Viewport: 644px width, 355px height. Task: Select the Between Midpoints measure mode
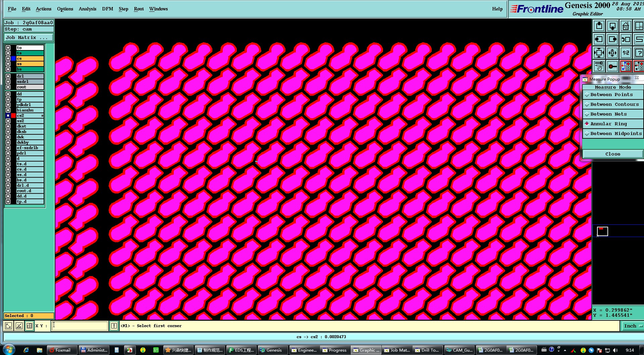[612, 134]
